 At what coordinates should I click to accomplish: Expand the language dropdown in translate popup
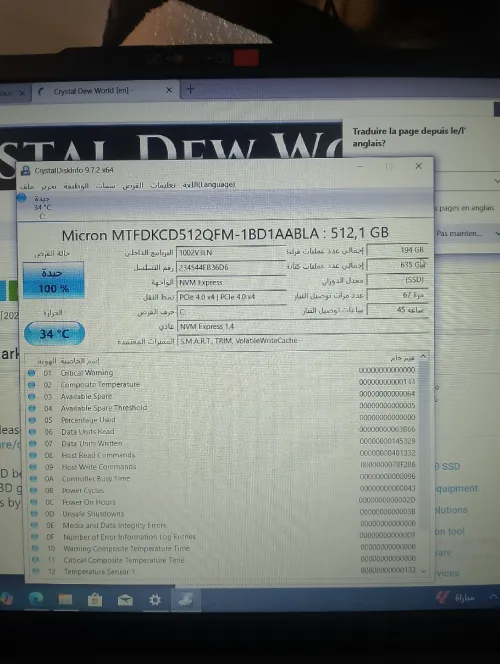click(496, 181)
